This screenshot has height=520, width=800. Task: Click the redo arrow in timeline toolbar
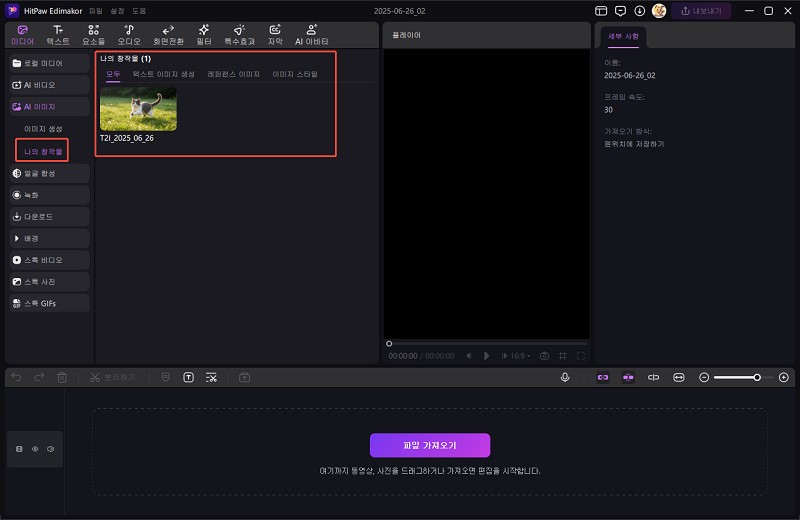[39, 377]
